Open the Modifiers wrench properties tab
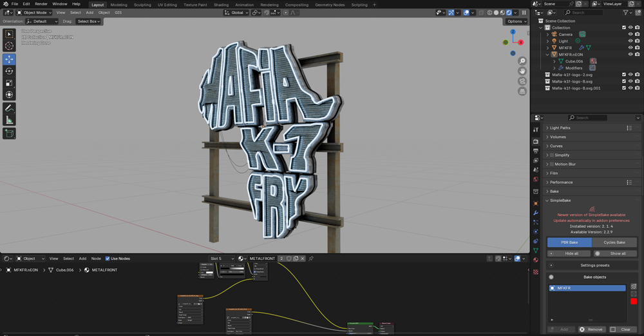The width and height of the screenshot is (644, 336). pyautogui.click(x=536, y=213)
